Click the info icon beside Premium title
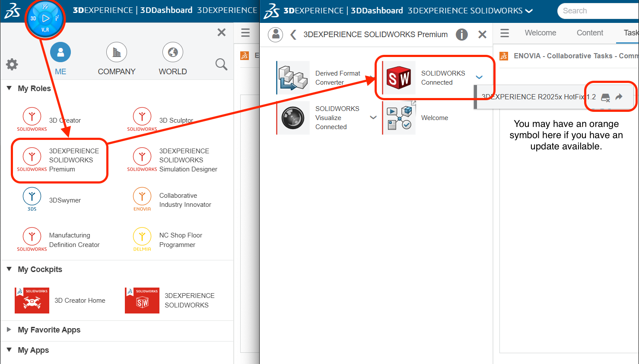Viewport: 639px width, 364px height. (461, 35)
